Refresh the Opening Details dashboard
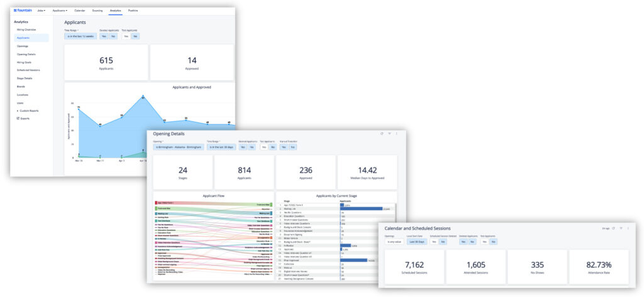Image resolution: width=644 pixels, height=297 pixels. pos(381,134)
